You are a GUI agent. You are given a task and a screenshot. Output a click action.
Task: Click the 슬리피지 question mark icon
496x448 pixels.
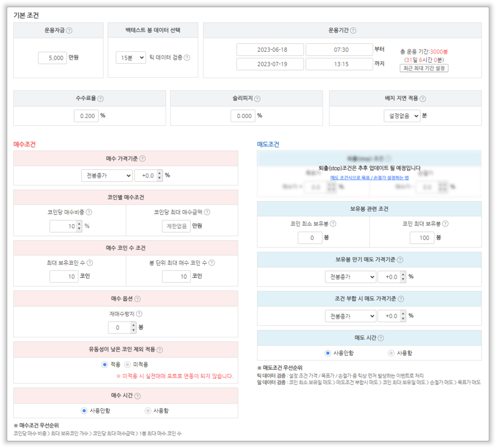click(x=257, y=99)
